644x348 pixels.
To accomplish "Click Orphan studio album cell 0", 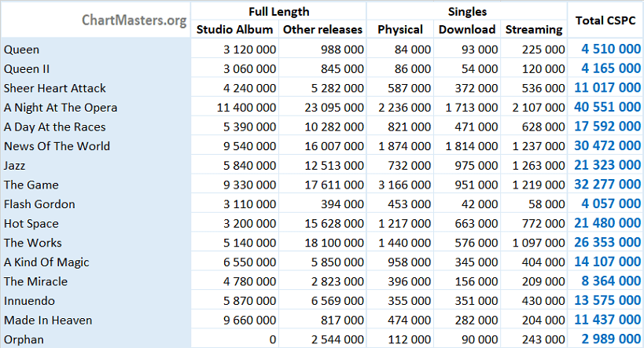I will 273,339.
